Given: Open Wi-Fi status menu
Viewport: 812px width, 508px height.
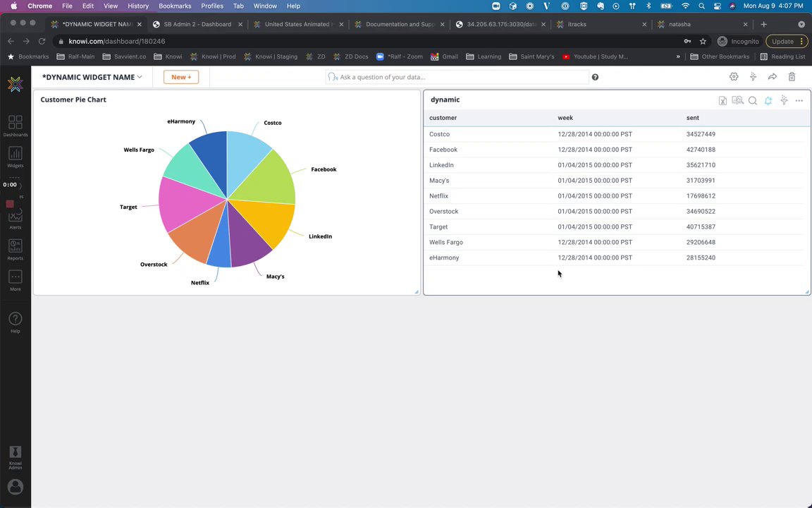Looking at the screenshot, I should [x=685, y=6].
